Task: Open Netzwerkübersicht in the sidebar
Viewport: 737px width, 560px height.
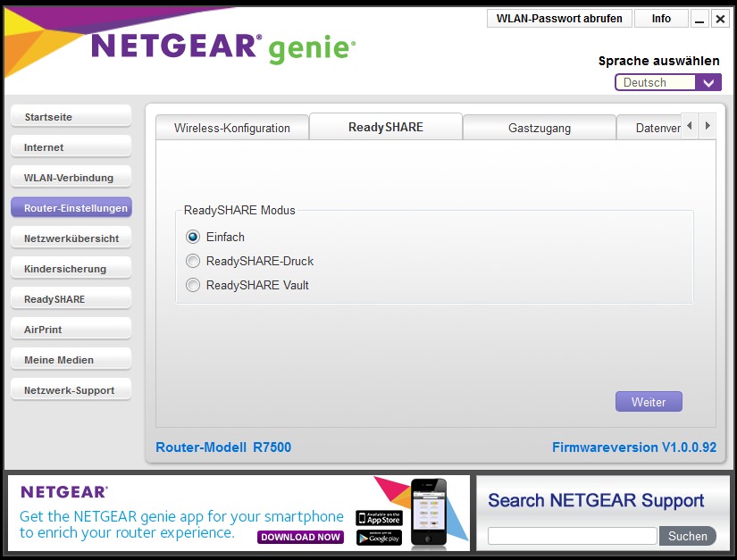Action: (71, 238)
